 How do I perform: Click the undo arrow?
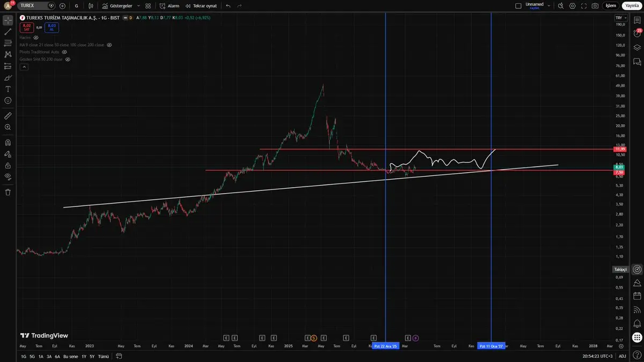click(x=228, y=5)
